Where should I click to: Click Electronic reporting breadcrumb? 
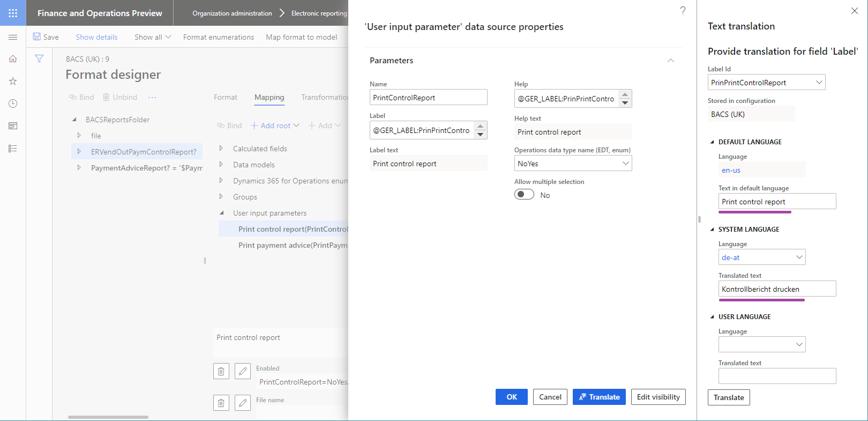coord(319,13)
